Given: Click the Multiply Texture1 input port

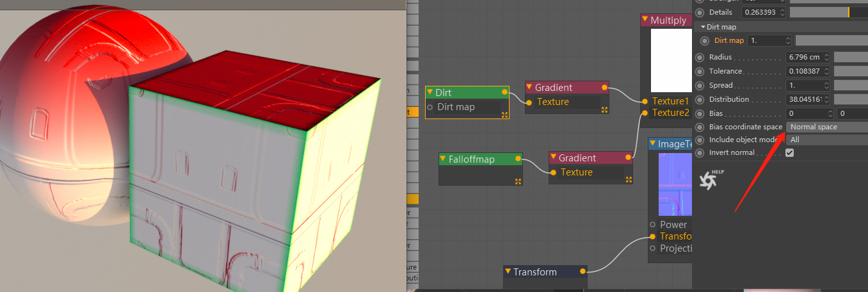Looking at the screenshot, I should tap(645, 101).
